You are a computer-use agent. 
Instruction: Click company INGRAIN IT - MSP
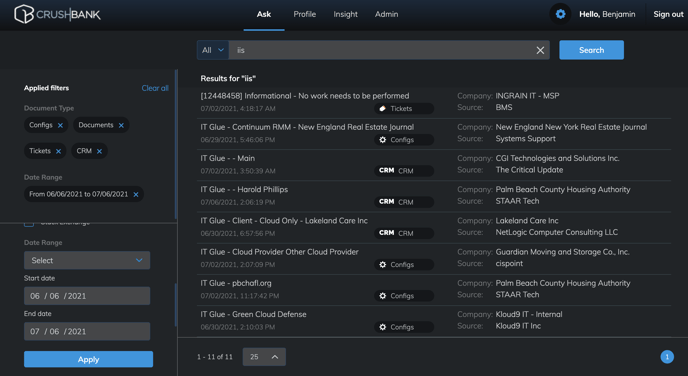527,96
